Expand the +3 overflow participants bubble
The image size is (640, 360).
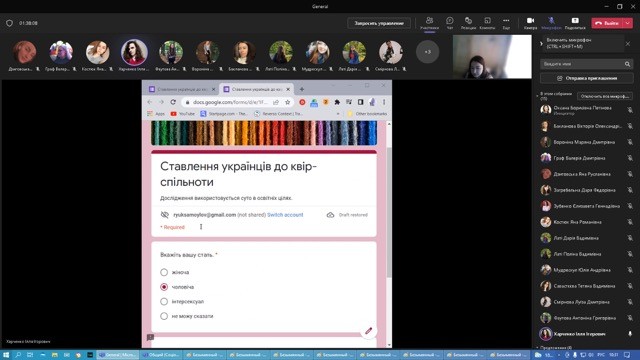(x=427, y=52)
